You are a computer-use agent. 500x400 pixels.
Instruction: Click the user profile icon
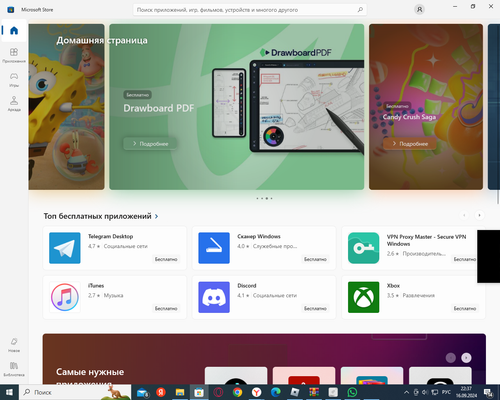point(419,10)
